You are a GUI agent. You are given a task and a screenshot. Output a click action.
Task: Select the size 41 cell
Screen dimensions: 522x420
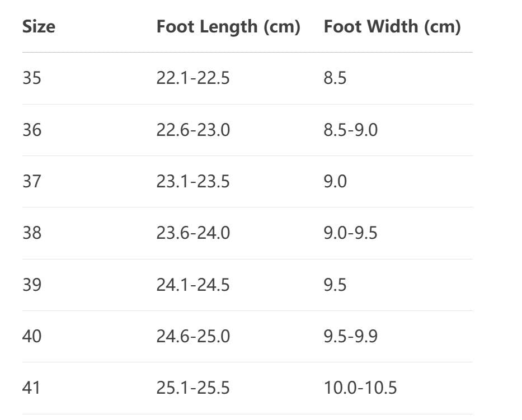[31, 388]
